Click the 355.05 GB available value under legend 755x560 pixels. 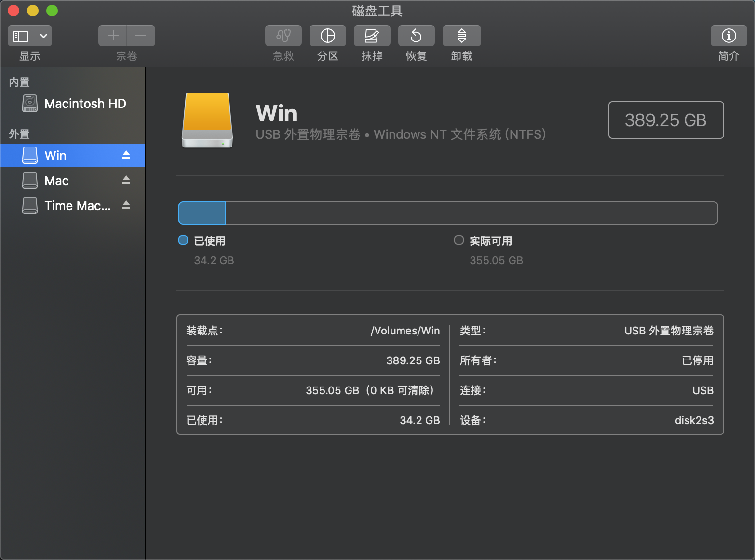(x=496, y=260)
